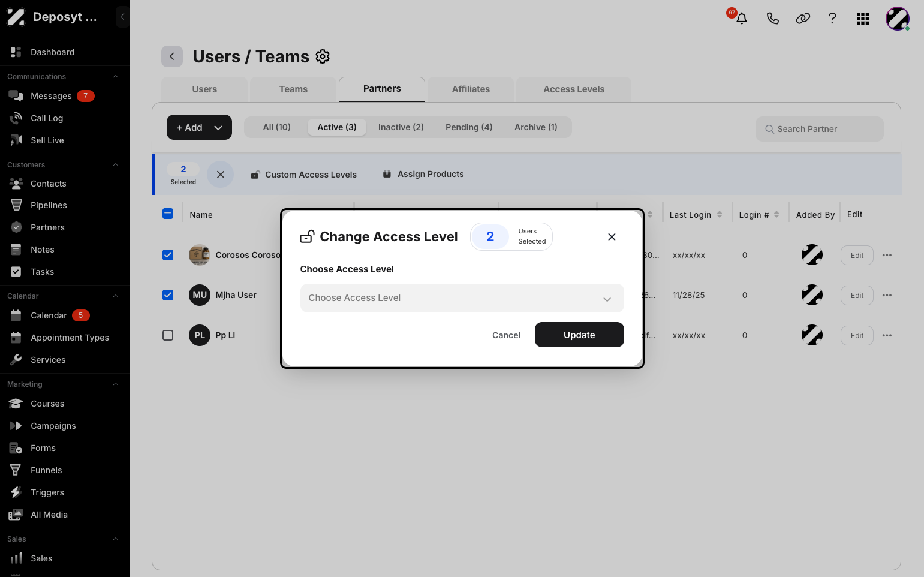
Task: Uncheck the Corosos Coroso row checkbox
Action: (x=168, y=255)
